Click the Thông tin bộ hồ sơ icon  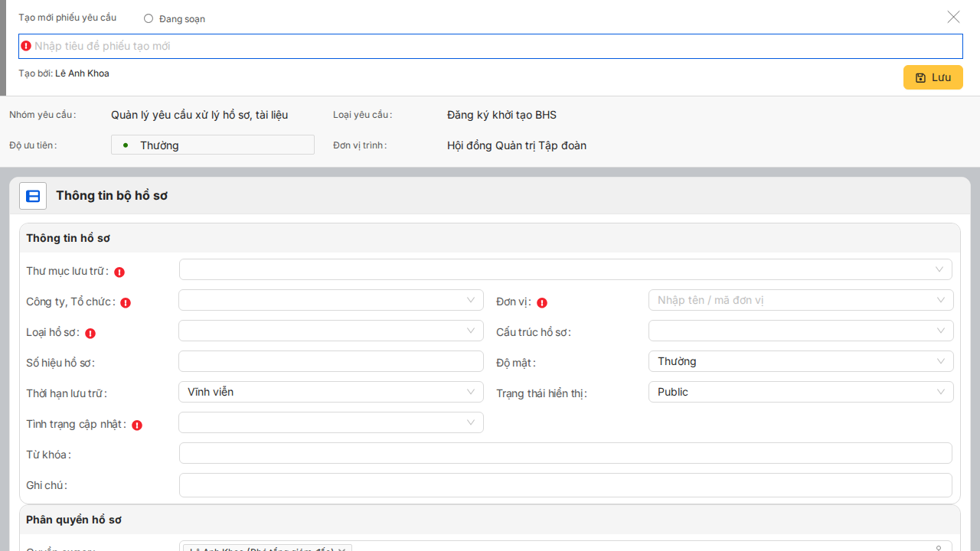(x=33, y=196)
